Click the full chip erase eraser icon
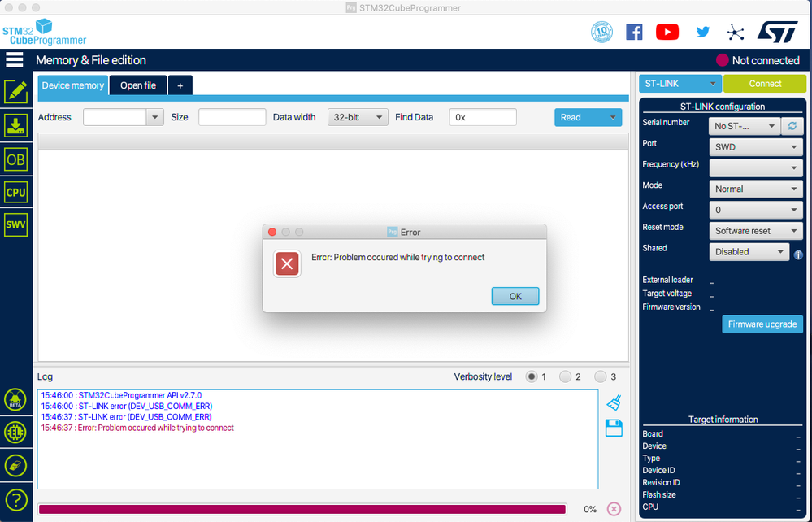This screenshot has height=522, width=812. pos(15,466)
